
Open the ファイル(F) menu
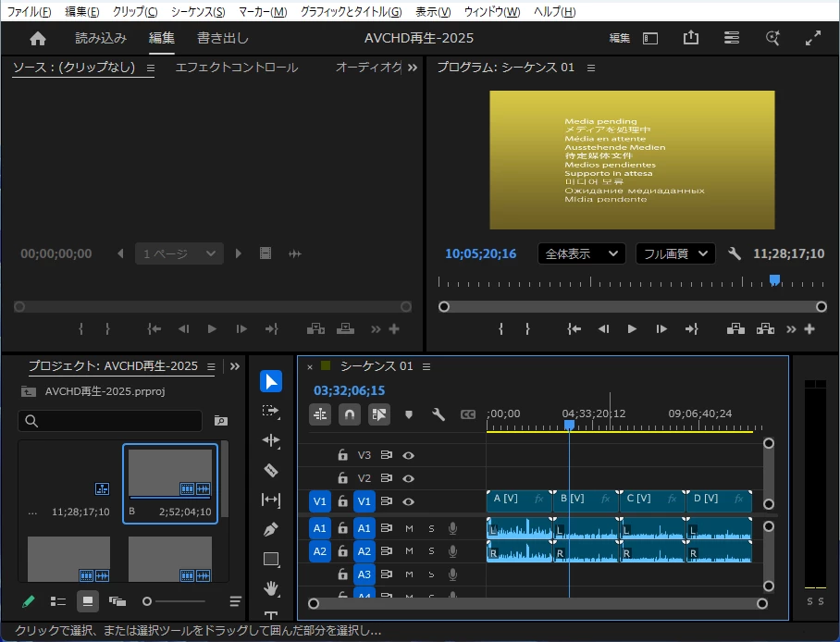(29, 11)
